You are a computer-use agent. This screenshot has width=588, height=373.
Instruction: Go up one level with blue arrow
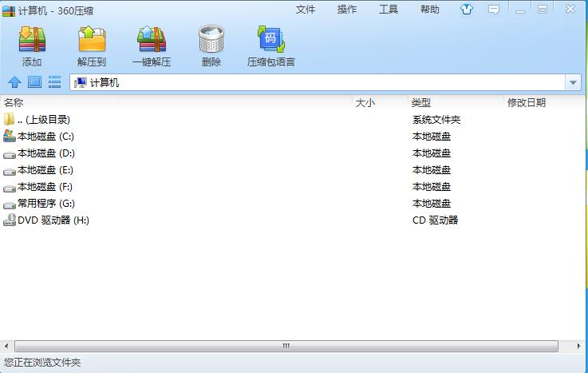pos(14,81)
